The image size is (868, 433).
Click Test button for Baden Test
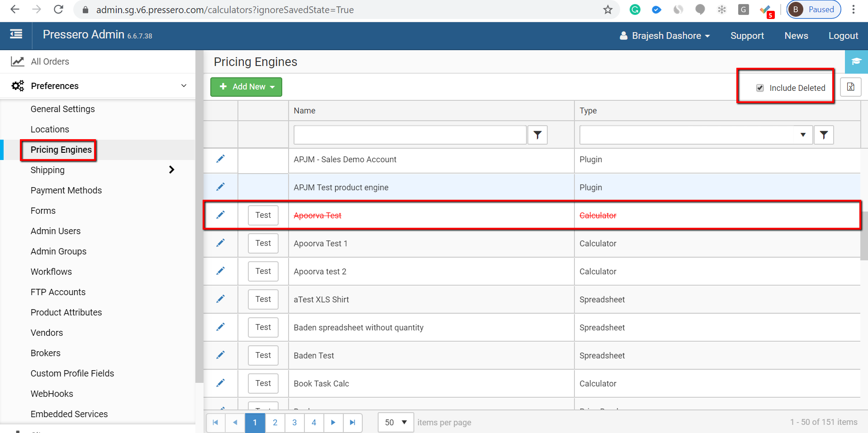click(263, 355)
